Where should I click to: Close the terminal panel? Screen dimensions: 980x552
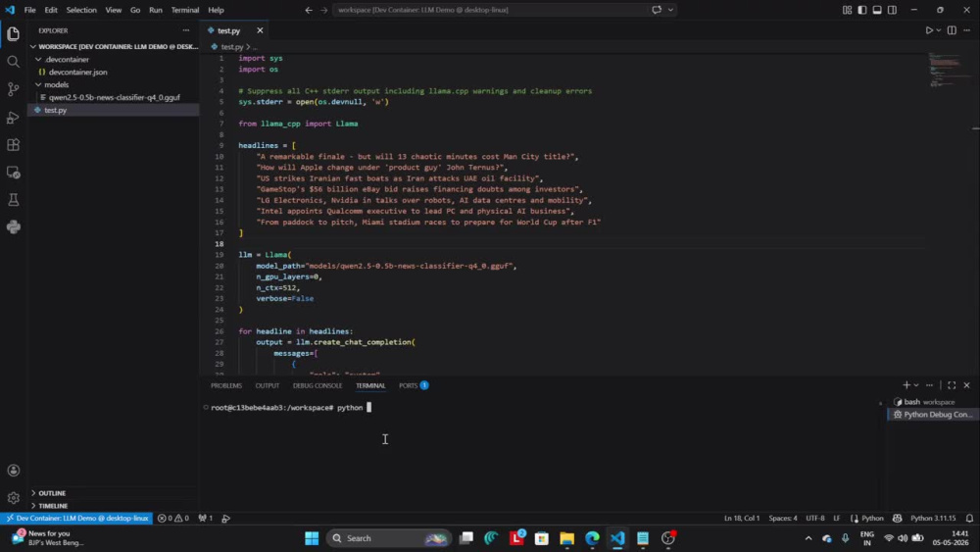(967, 385)
